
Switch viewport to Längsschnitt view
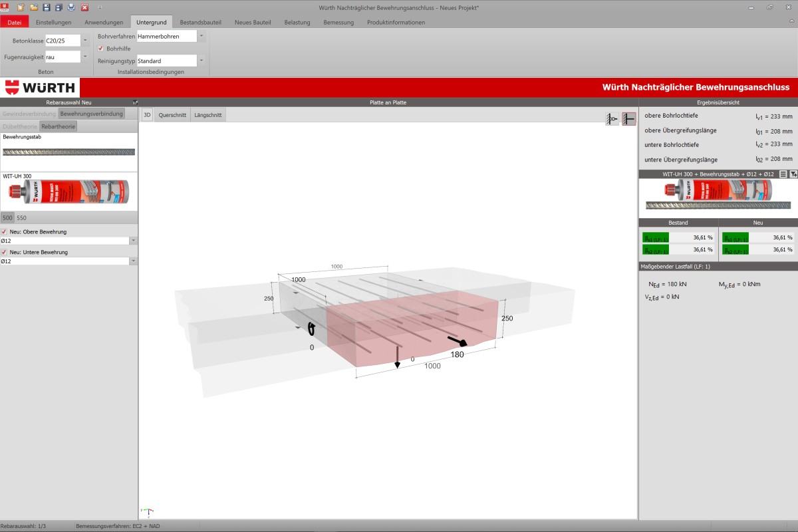(208, 115)
